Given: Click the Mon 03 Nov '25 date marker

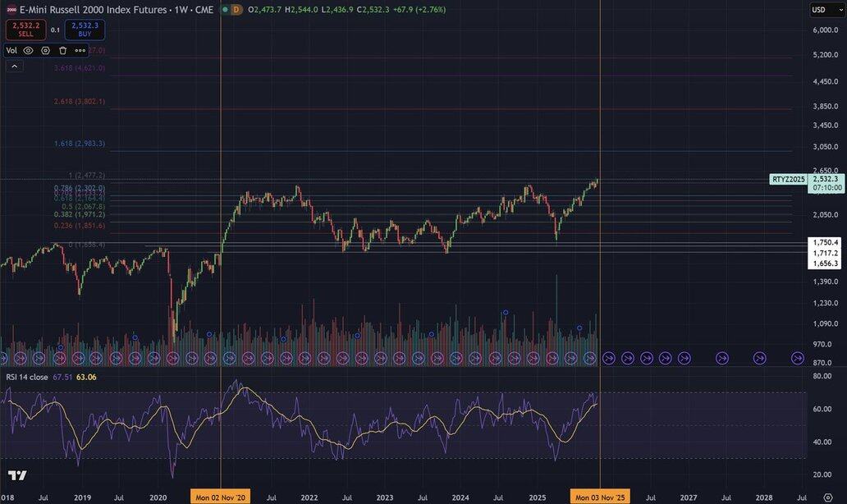Looking at the screenshot, I should point(601,497).
